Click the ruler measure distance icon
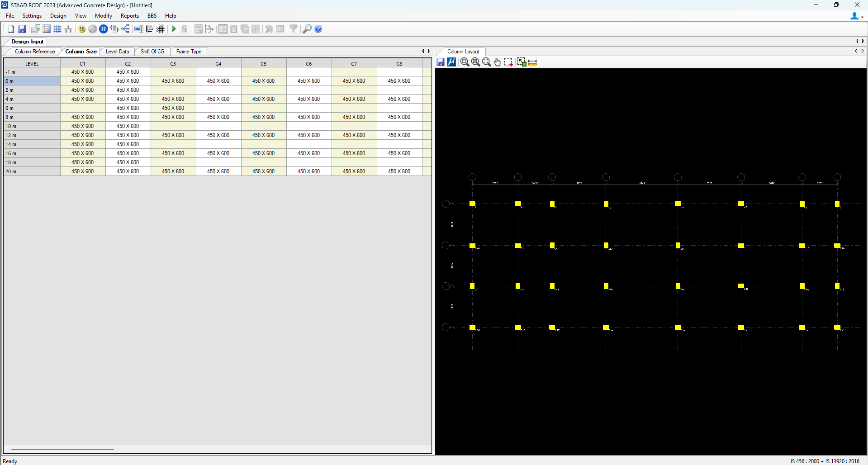This screenshot has width=868, height=465. pyautogui.click(x=532, y=62)
